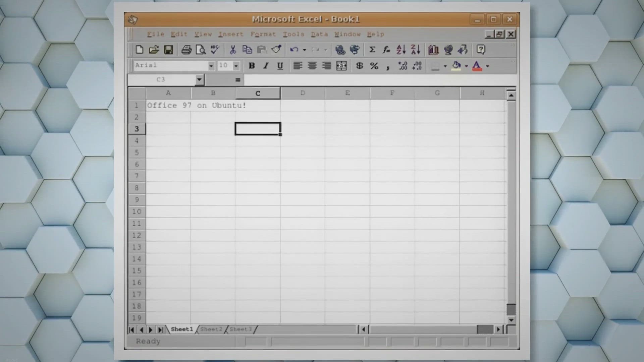
Task: Open the Font Color dropdown arrow
Action: point(487,66)
